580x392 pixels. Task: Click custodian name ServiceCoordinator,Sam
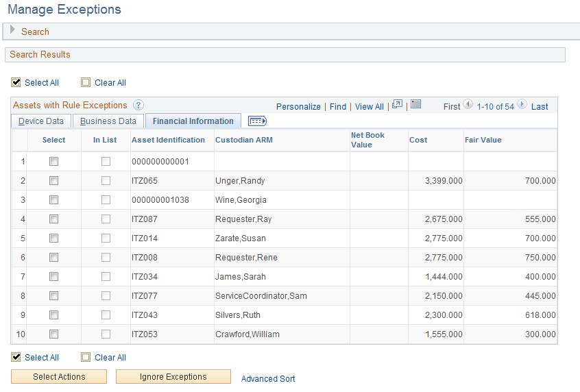(261, 296)
